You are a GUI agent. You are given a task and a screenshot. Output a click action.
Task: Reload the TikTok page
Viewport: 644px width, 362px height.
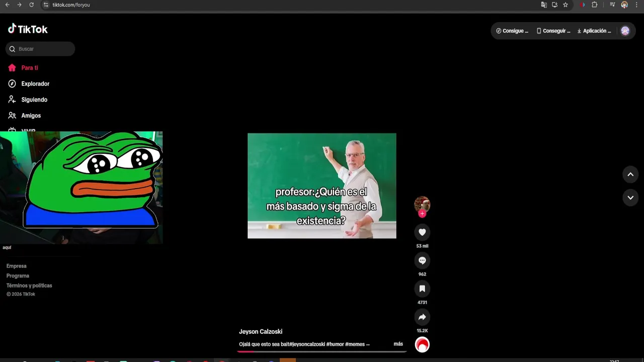point(31,5)
